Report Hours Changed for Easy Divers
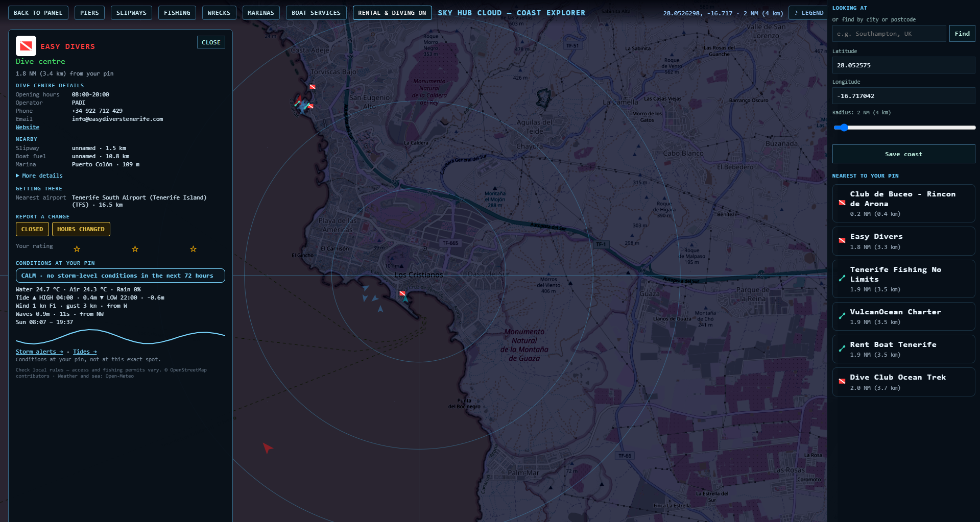The width and height of the screenshot is (980, 522). [81, 229]
